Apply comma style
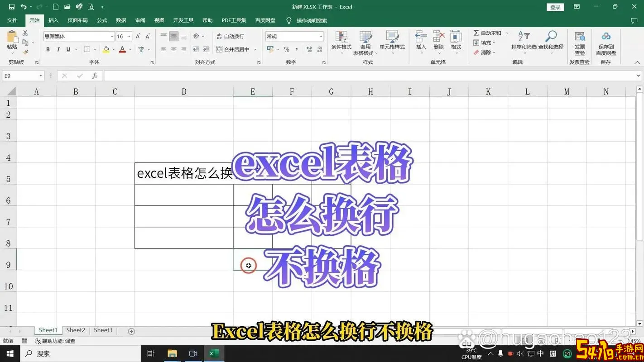The width and height of the screenshot is (644, 362). pyautogui.click(x=297, y=49)
